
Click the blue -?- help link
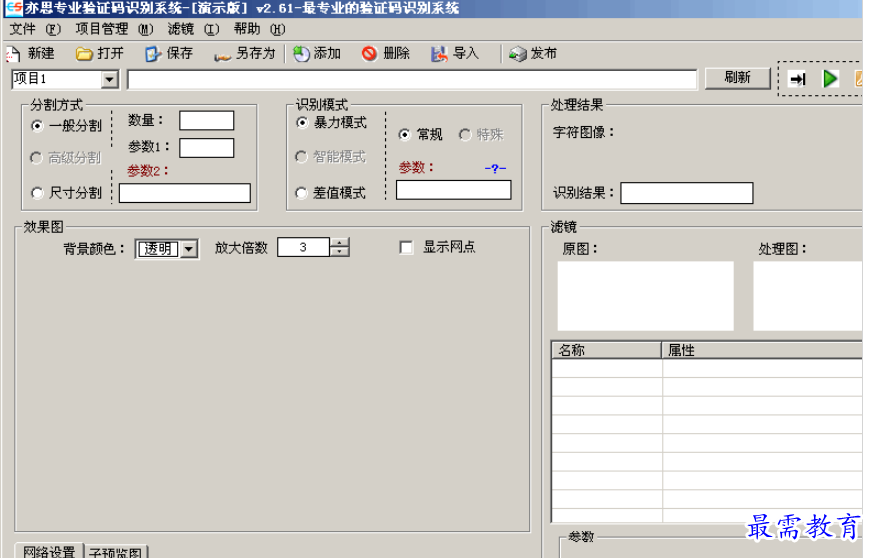click(x=495, y=168)
